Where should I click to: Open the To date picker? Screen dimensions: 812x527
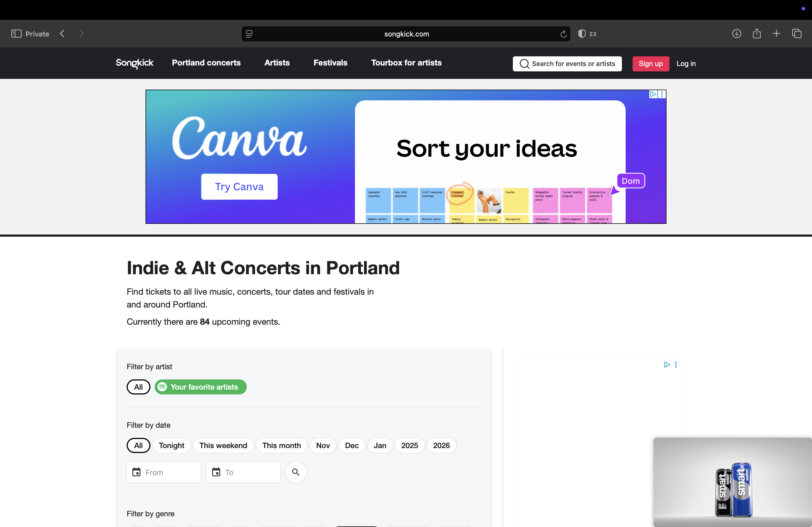tap(243, 472)
